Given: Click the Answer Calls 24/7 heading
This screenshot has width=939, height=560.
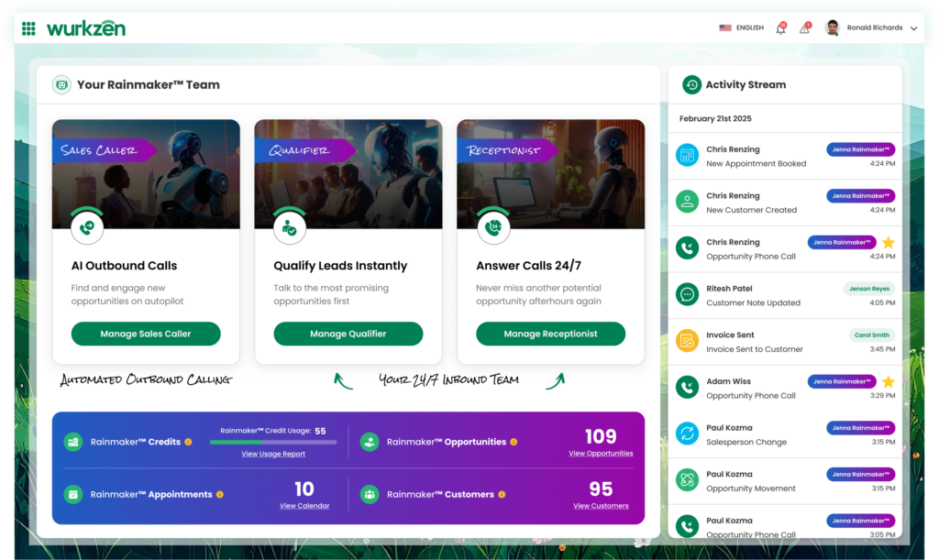Looking at the screenshot, I should (x=528, y=266).
